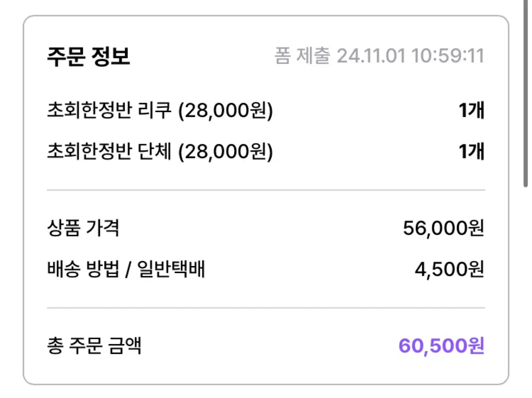Viewport: 532px width, 398px height.
Task: Click the 주문 정보 heading
Action: click(x=88, y=57)
